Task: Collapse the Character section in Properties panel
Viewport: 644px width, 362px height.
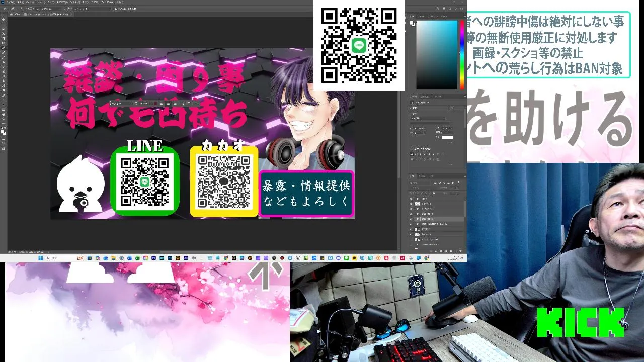Action: pyautogui.click(x=410, y=114)
